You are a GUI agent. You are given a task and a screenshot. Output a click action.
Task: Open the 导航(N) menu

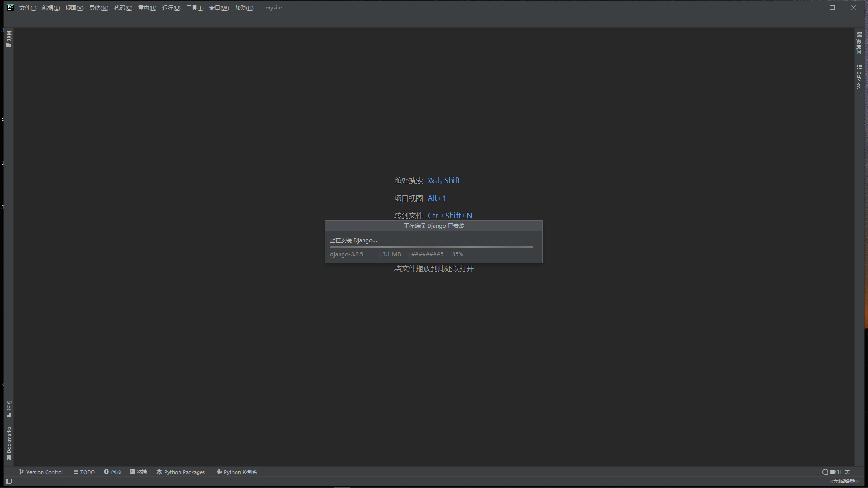click(x=99, y=8)
